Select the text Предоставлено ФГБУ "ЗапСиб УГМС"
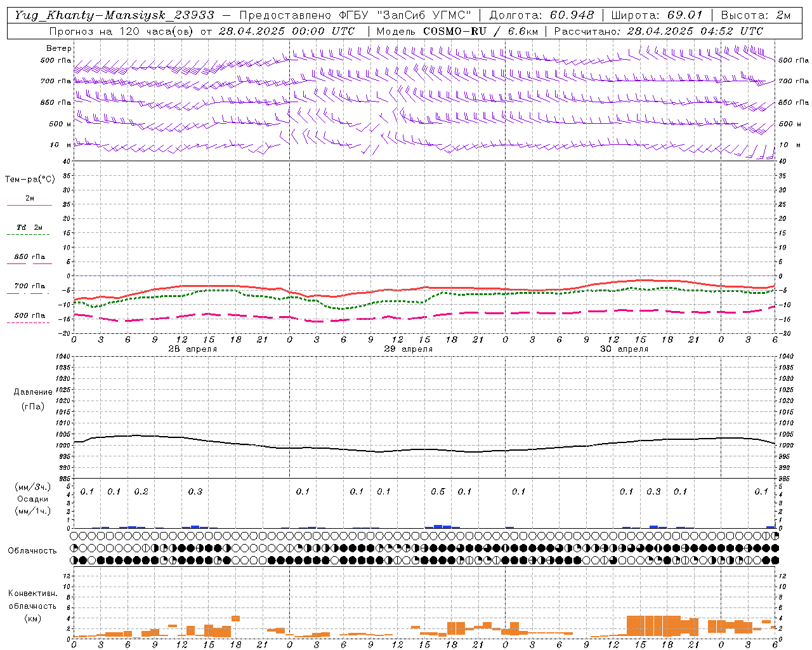Image resolution: width=812 pixels, height=650 pixels. (x=356, y=15)
